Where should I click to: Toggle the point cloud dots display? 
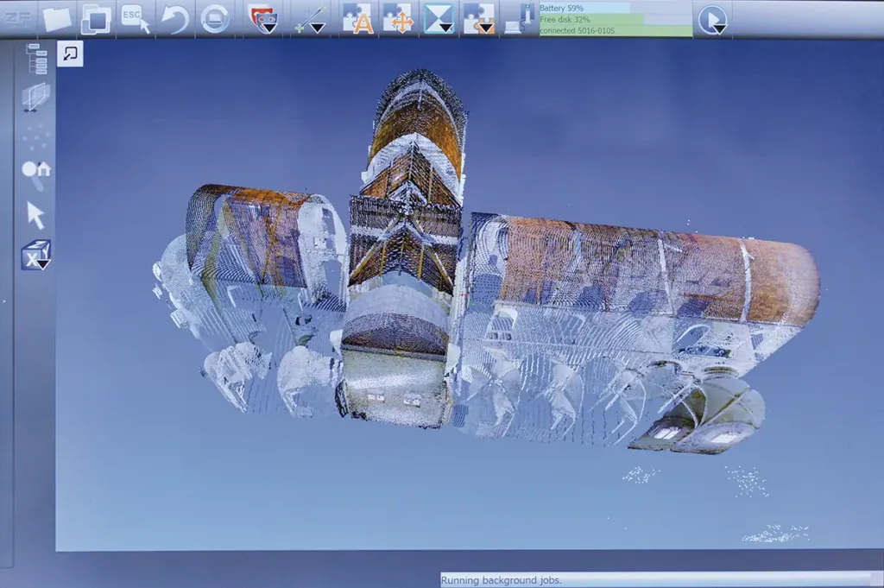pyautogui.click(x=36, y=136)
